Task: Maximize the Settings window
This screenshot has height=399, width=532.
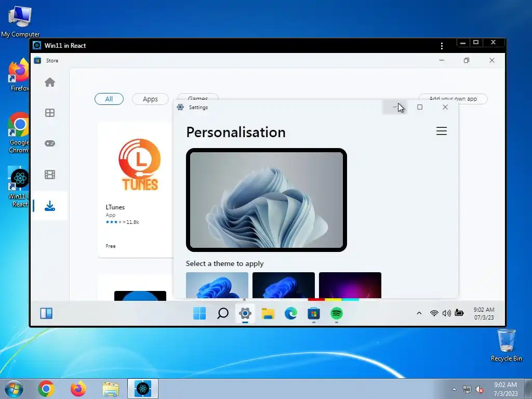Action: pyautogui.click(x=420, y=107)
